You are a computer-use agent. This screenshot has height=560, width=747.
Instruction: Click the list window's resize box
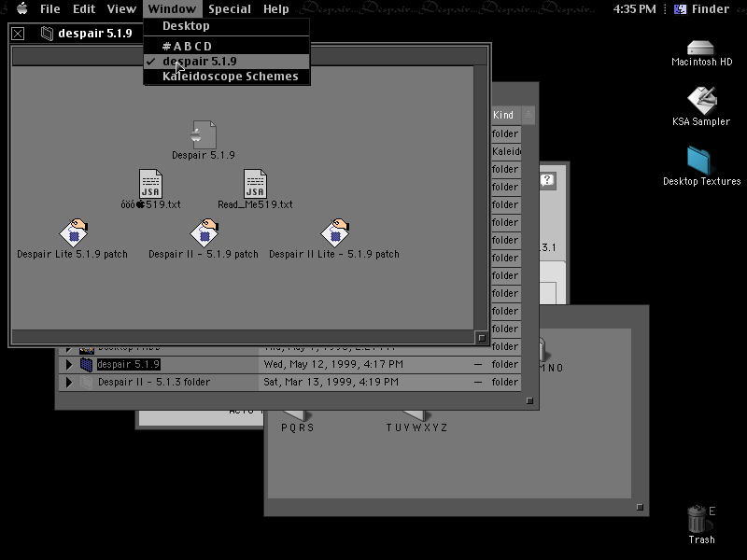pos(529,400)
